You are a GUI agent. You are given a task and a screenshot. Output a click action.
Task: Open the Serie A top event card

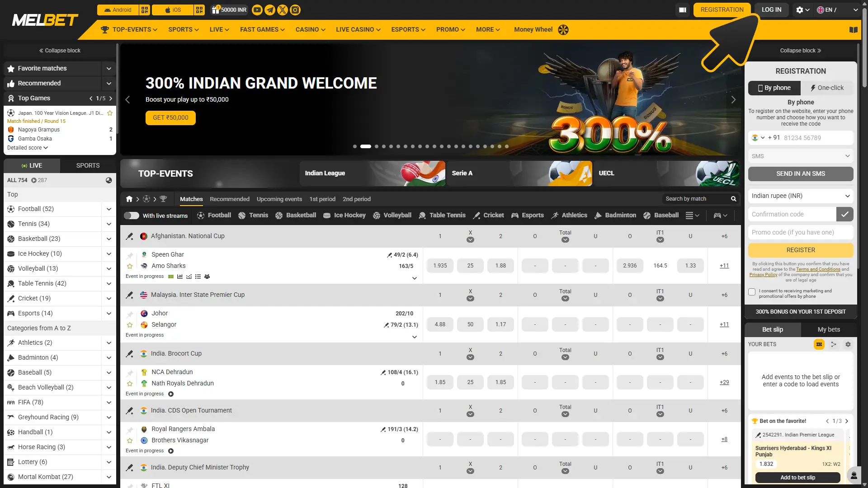point(519,174)
